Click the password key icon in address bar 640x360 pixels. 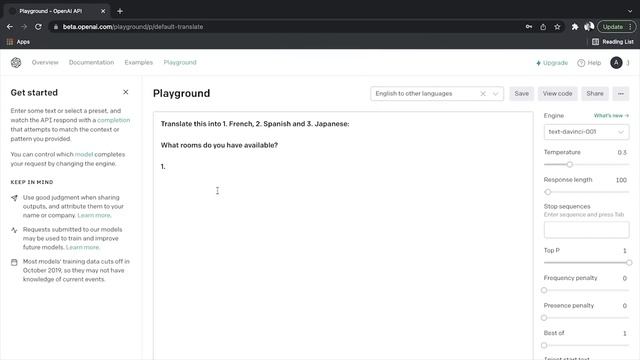click(x=529, y=27)
